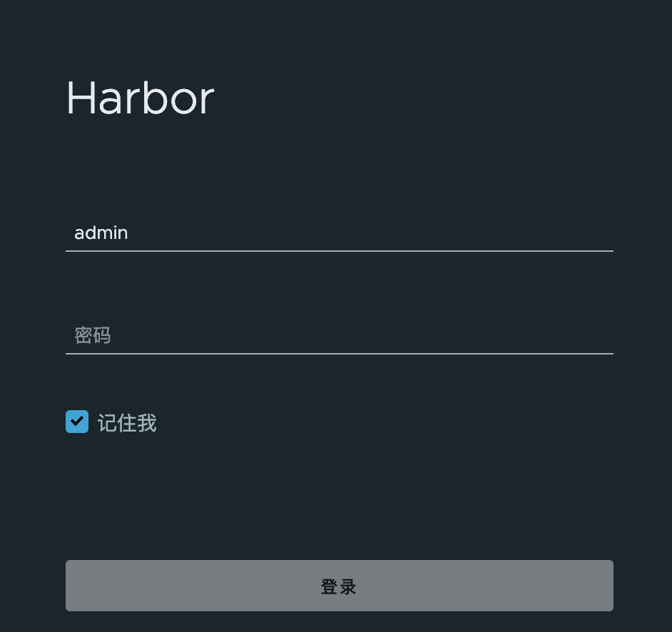
Task: Untick the 记住我 checkbox
Action: point(77,422)
